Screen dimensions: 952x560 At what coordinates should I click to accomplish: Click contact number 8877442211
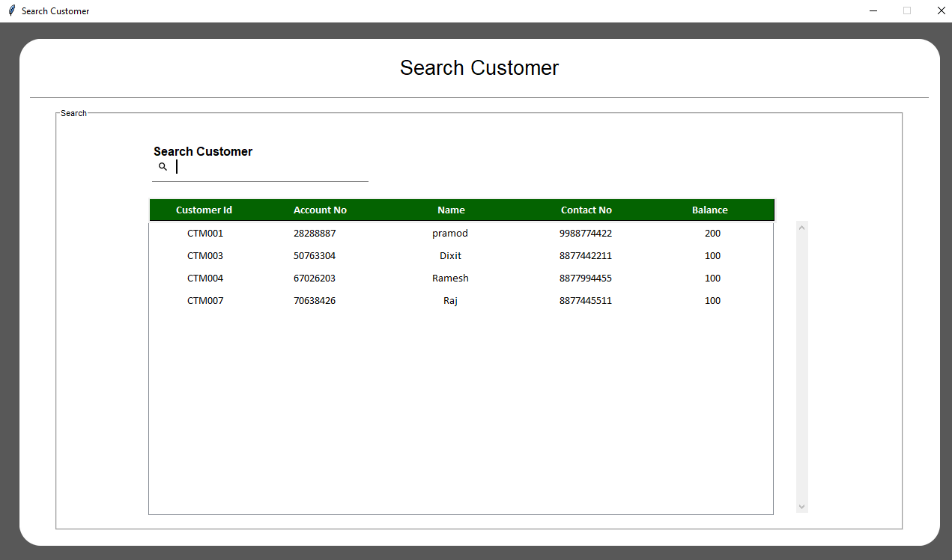click(x=585, y=256)
